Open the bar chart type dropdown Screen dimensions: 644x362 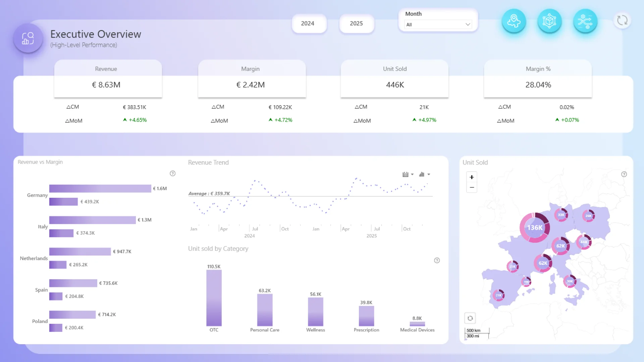pyautogui.click(x=424, y=174)
